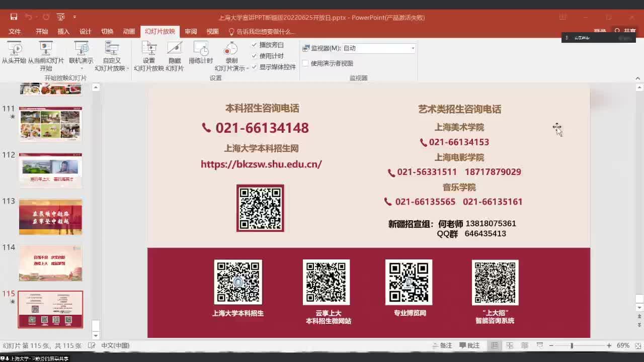Hide the current slide (隐藏幻灯片)

coord(175,56)
